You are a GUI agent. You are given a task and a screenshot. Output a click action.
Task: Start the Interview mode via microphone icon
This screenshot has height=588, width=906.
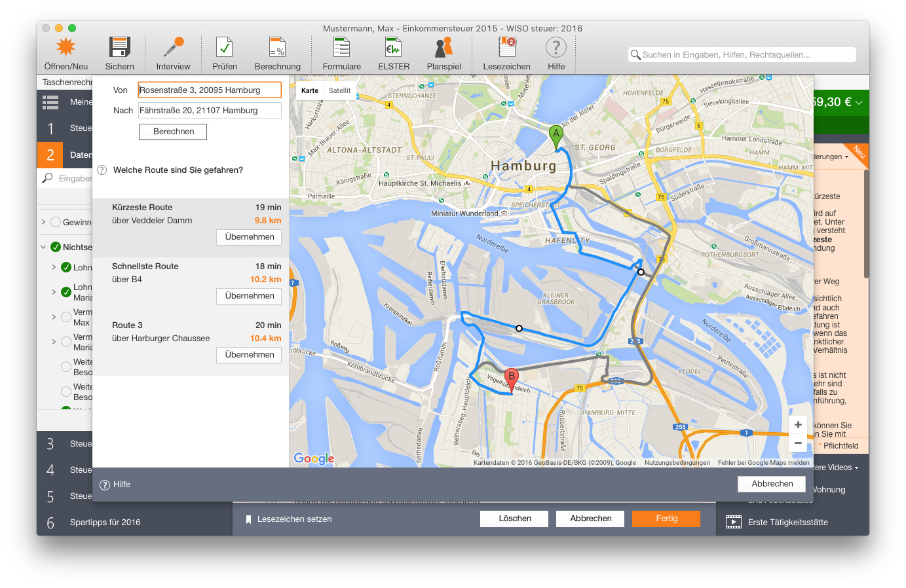pos(174,47)
